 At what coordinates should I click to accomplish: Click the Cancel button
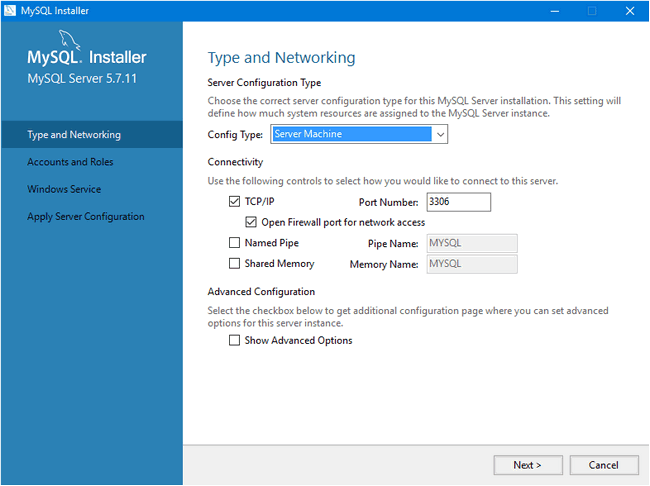[603, 465]
